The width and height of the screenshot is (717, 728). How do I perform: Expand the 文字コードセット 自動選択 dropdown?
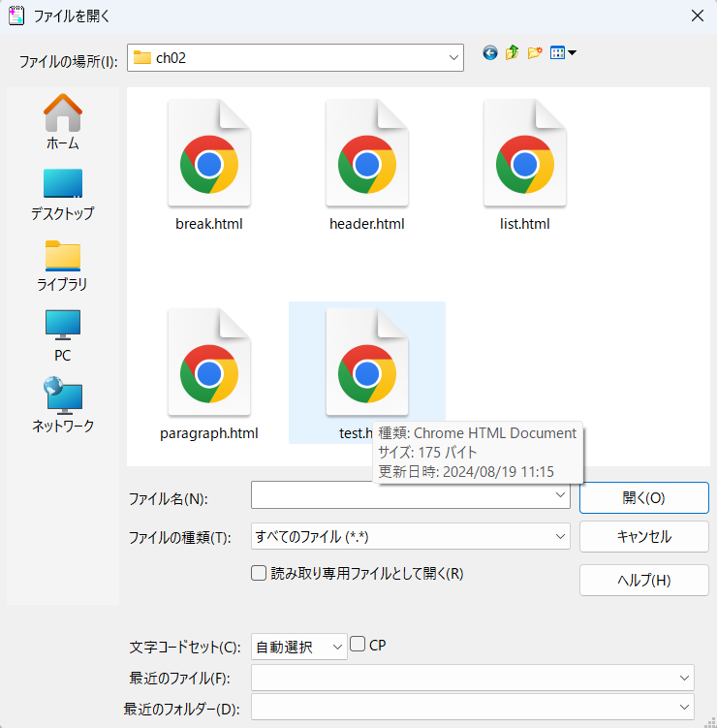(x=336, y=647)
